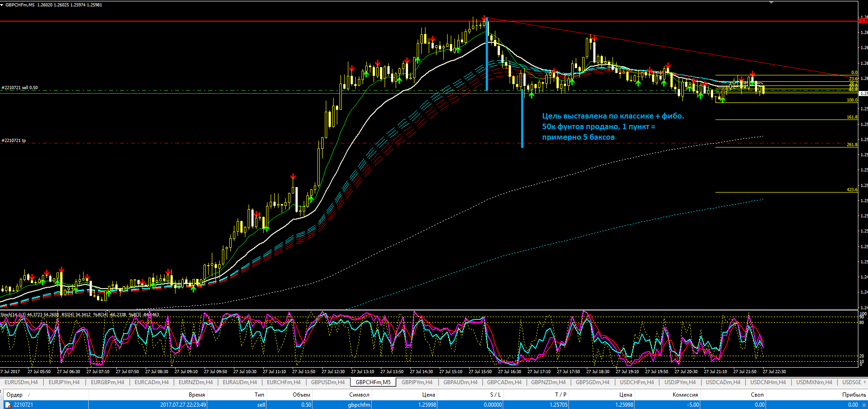Select the Fibonacci 0.0 level label
This screenshot has height=409, width=868.
tap(854, 73)
